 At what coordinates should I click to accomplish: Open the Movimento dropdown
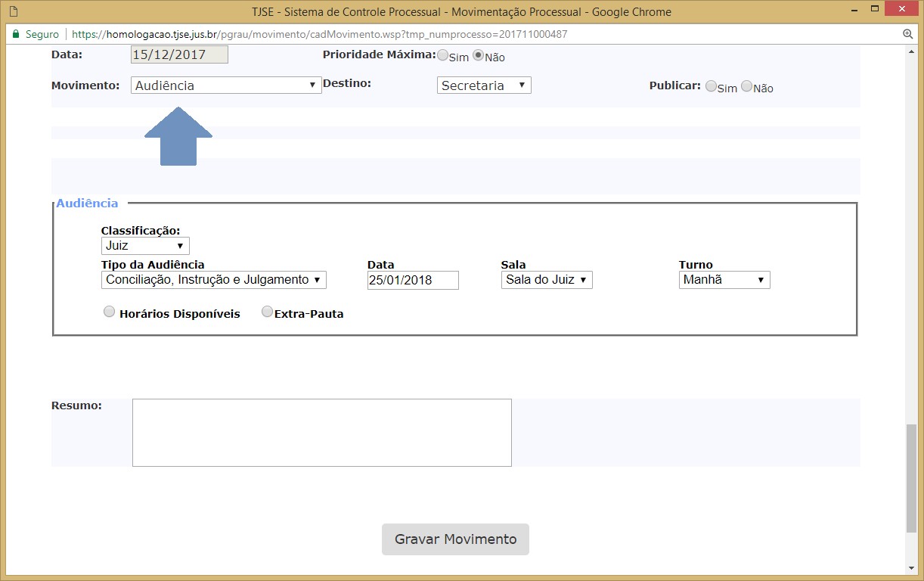coord(225,85)
